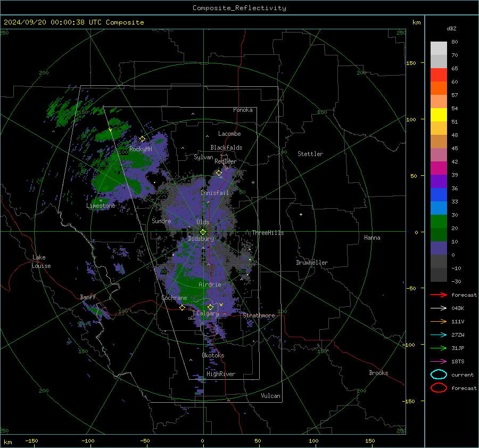Image resolution: width=479 pixels, height=448 pixels.
Task: Click the Calgary city label
Action: (208, 313)
